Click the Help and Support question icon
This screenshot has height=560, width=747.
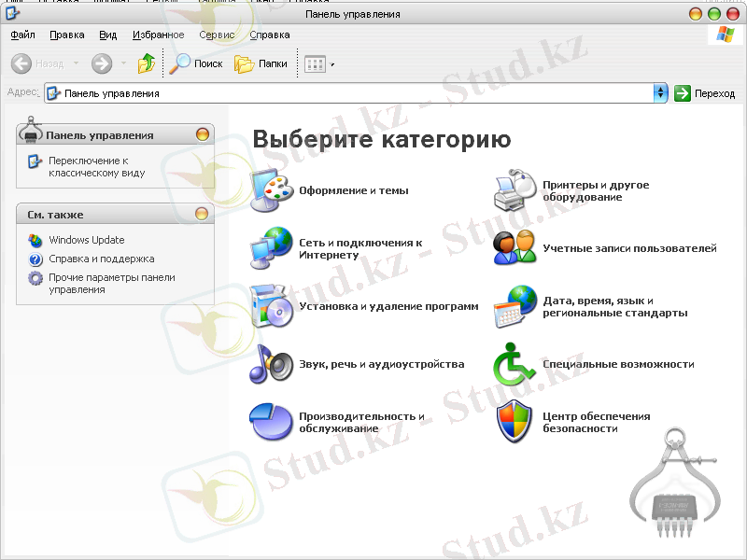[35, 259]
